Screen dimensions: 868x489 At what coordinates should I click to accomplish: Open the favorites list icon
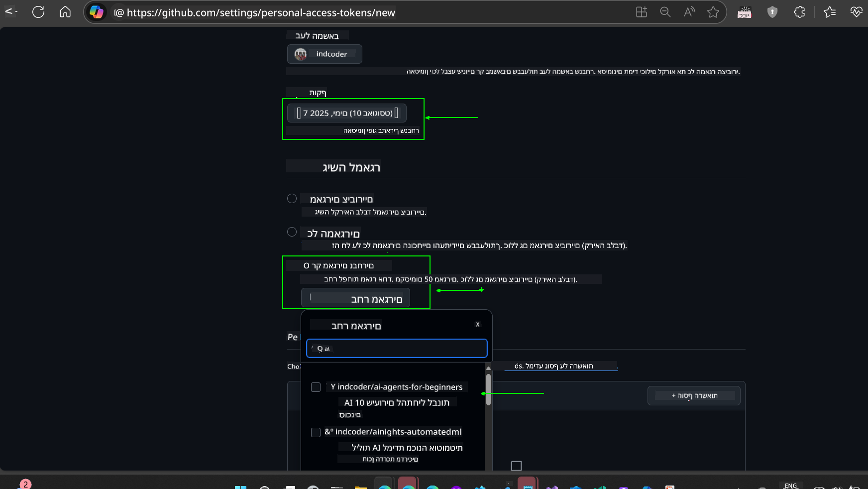(x=830, y=12)
